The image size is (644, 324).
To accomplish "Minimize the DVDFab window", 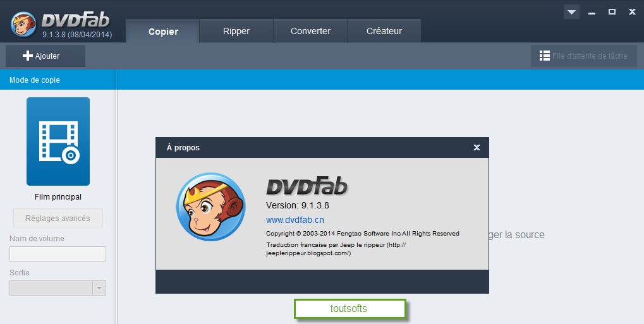I will [x=592, y=13].
